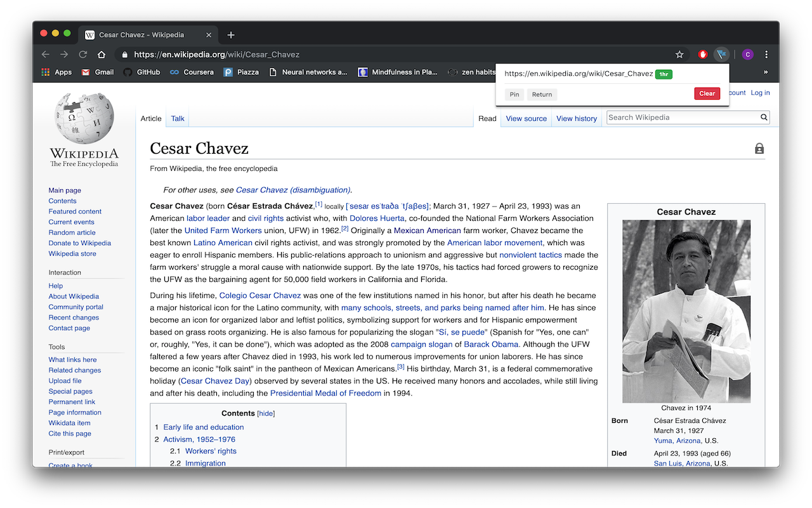812x508 pixels.
Task: Open the Mindfulness in Pla... bookmark
Action: click(398, 72)
